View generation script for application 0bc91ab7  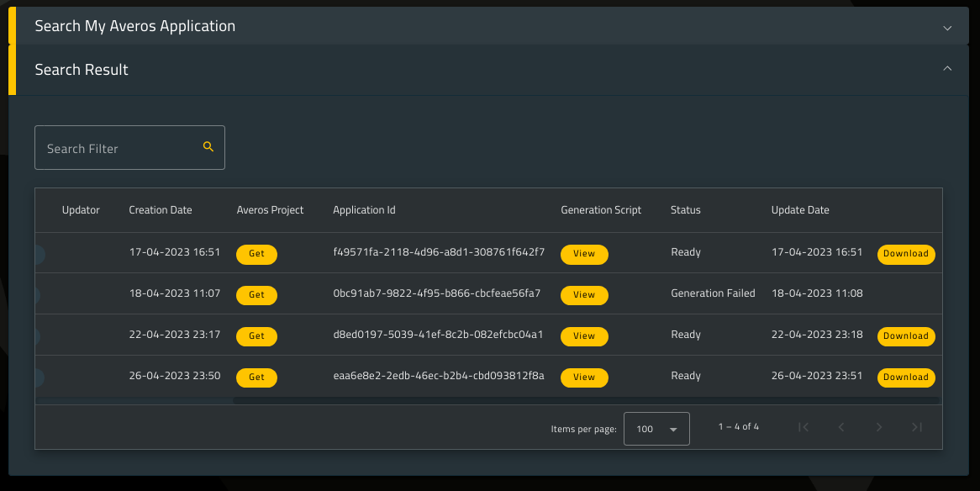[x=584, y=295]
